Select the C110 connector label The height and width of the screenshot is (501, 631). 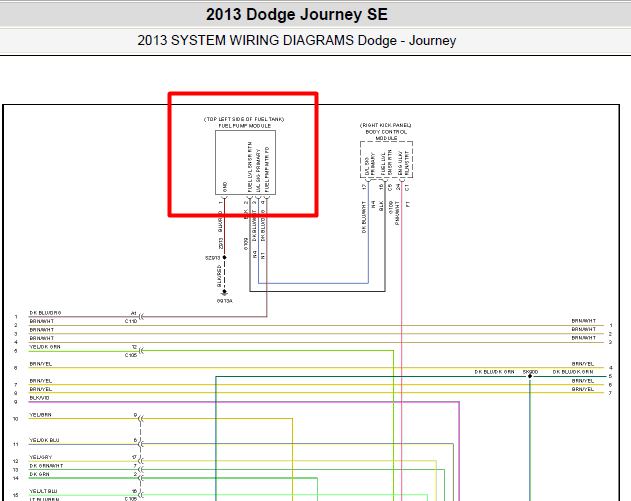(131, 321)
